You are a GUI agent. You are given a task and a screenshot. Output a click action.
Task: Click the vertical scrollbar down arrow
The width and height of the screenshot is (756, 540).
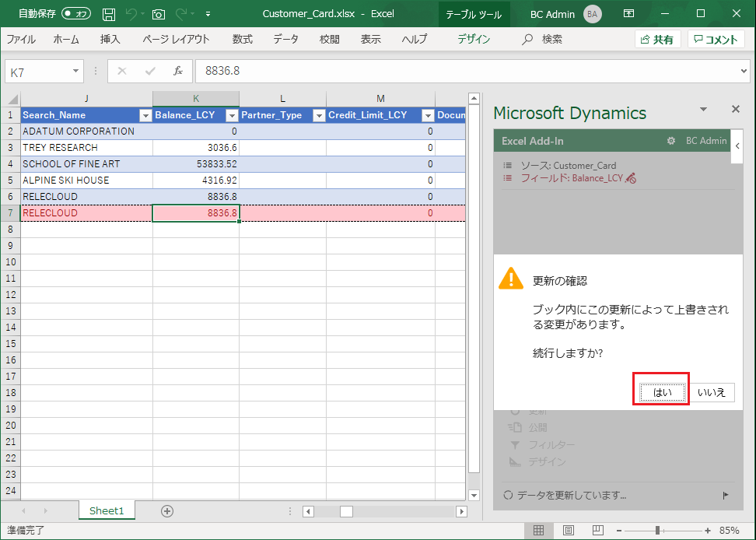click(x=474, y=495)
